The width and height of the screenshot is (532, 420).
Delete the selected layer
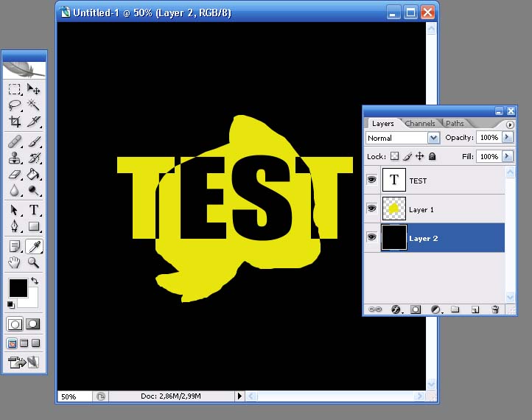point(495,309)
